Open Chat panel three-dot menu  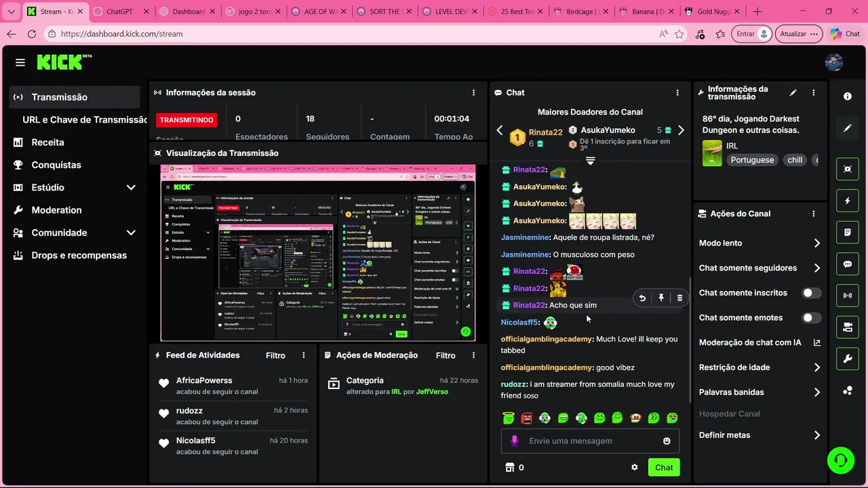pos(677,93)
